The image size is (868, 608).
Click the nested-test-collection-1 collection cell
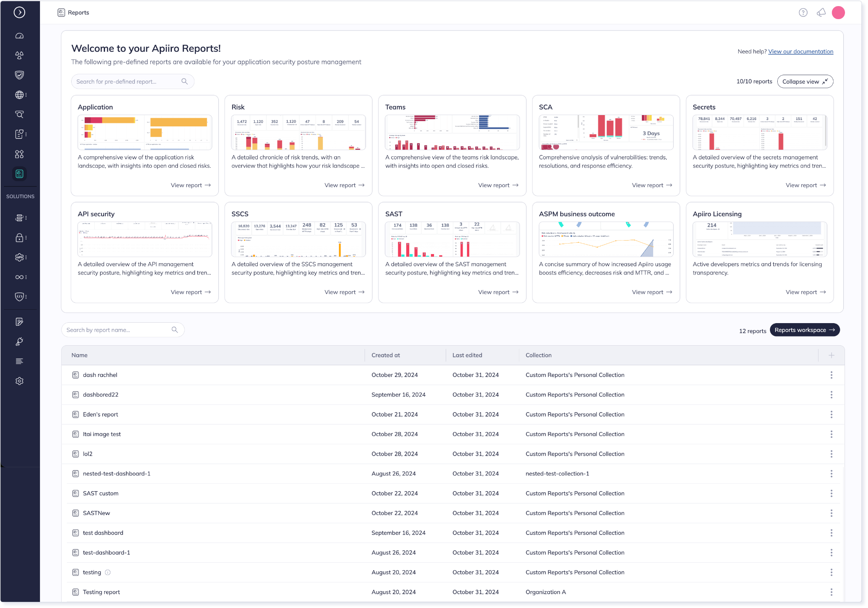(x=557, y=474)
